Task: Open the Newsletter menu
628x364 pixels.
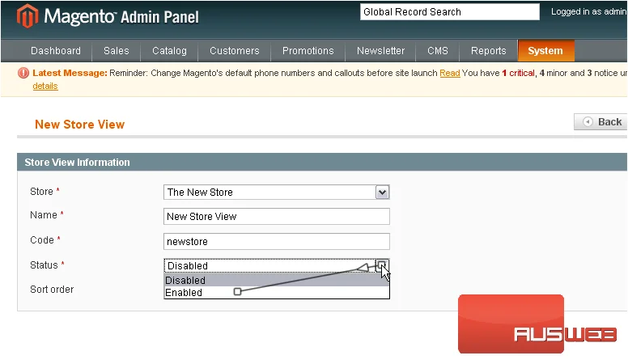Action: [380, 51]
